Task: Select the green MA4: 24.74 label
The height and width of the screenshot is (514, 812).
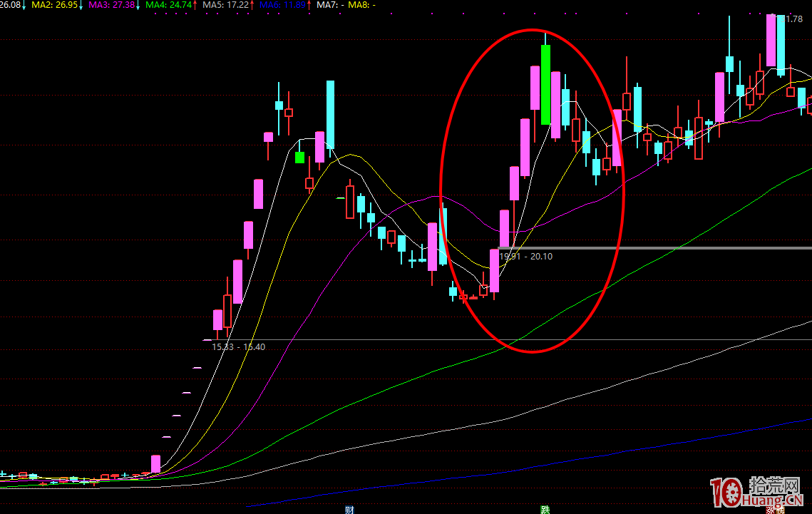Action: pos(168,5)
